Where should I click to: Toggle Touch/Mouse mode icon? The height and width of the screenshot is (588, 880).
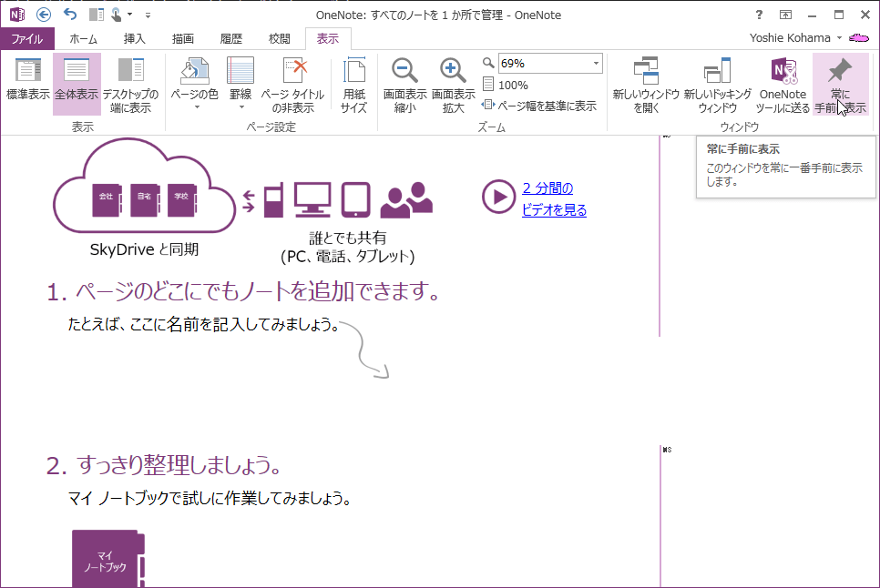coord(117,15)
